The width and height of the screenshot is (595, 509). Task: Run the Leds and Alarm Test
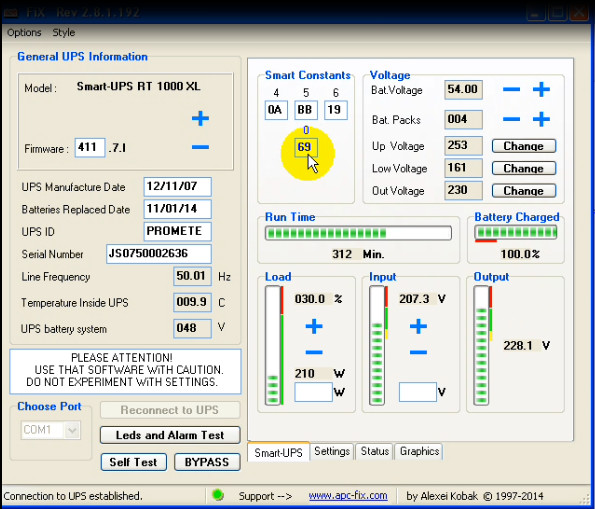[x=170, y=435]
